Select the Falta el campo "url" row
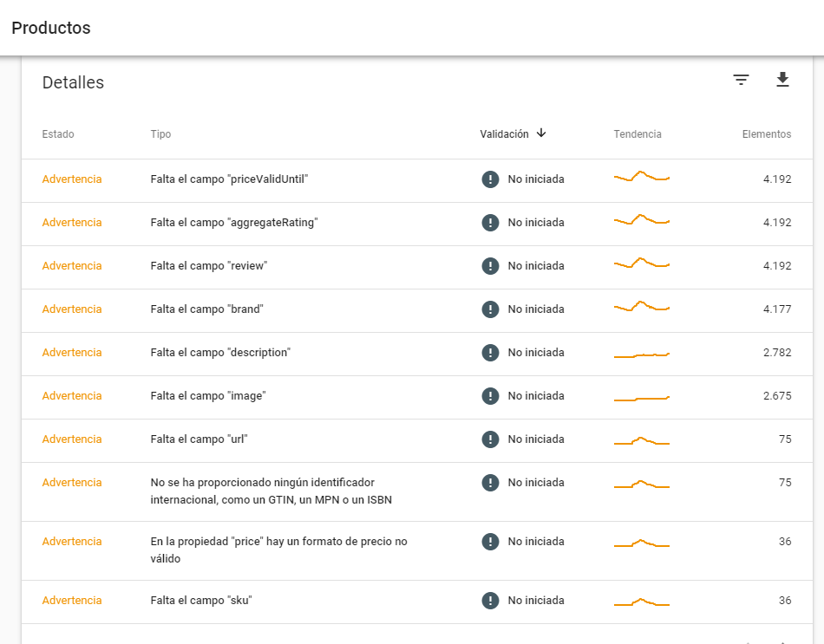Image resolution: width=824 pixels, height=644 pixels. (x=199, y=439)
